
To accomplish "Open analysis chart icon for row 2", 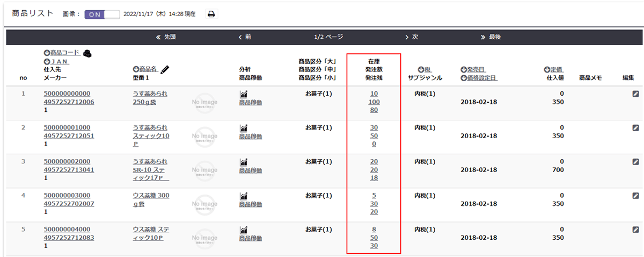I will point(244,128).
